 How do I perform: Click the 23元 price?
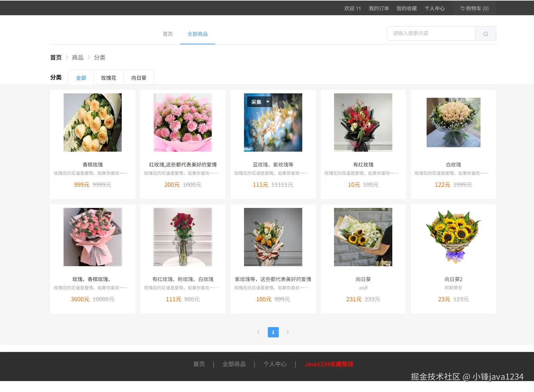444,299
